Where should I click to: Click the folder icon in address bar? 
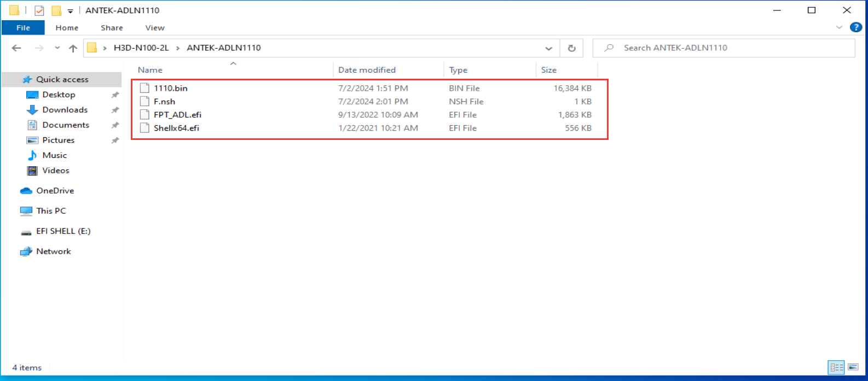[92, 48]
